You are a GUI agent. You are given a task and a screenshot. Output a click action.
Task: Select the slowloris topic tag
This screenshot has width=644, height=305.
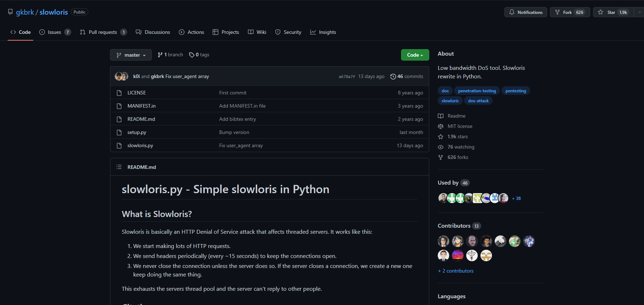click(450, 101)
